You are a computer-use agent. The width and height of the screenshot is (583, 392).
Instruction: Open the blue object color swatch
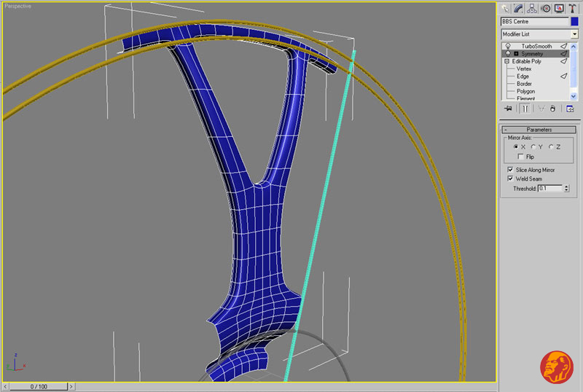[574, 22]
